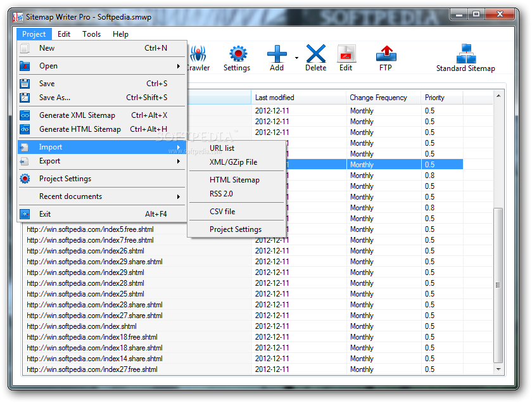Click the highlighted Monthly cell
Viewport: 532px width, 403px height.
[384, 165]
